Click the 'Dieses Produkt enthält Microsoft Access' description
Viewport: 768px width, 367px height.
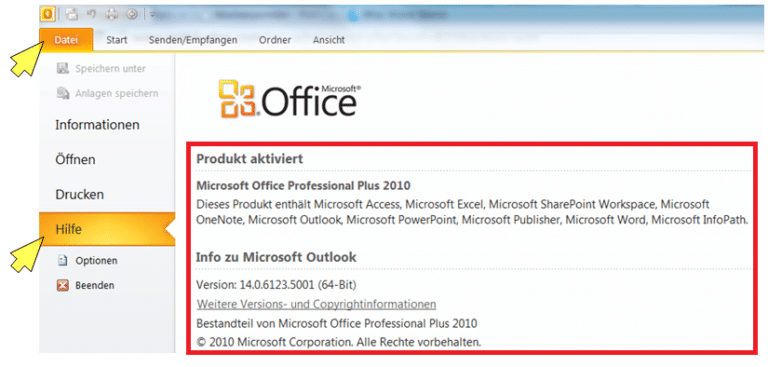click(473, 212)
